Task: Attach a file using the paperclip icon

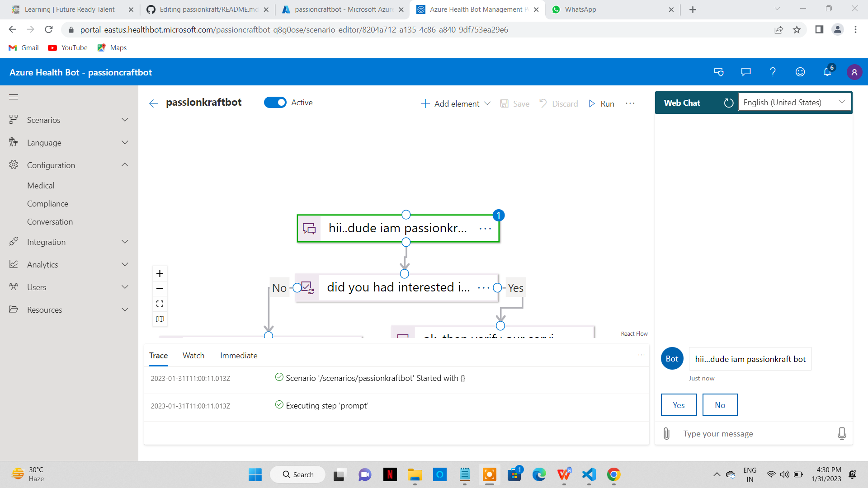Action: [666, 433]
